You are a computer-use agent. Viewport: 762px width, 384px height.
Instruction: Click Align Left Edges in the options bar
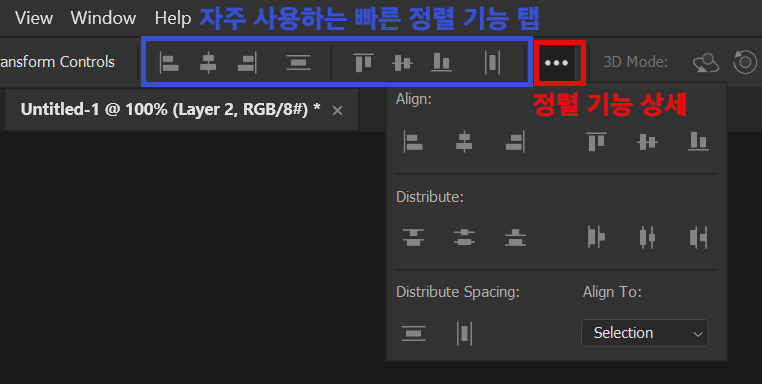[x=169, y=63]
